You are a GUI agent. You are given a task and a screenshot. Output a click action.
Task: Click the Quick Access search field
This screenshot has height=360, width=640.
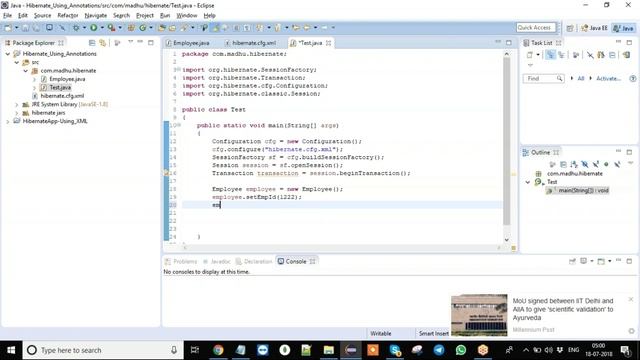[x=536, y=28]
